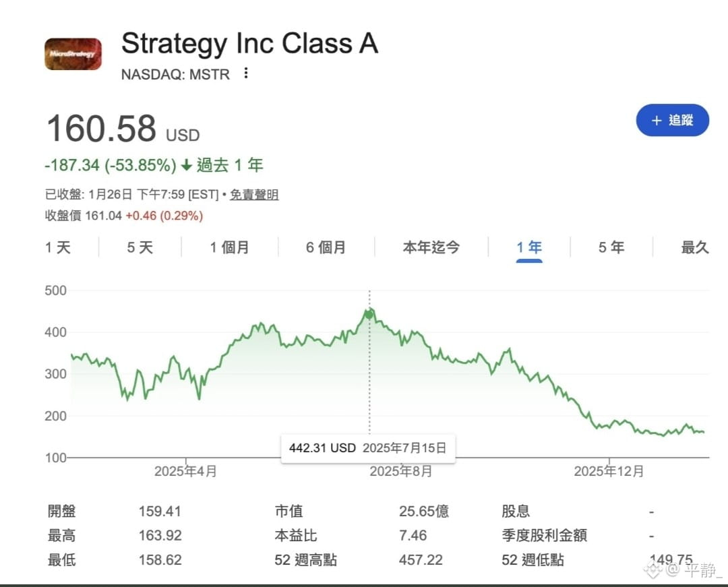Screen dimensions: 728x587
Task: Switch to 6 個月 chart range
Action: (x=326, y=247)
